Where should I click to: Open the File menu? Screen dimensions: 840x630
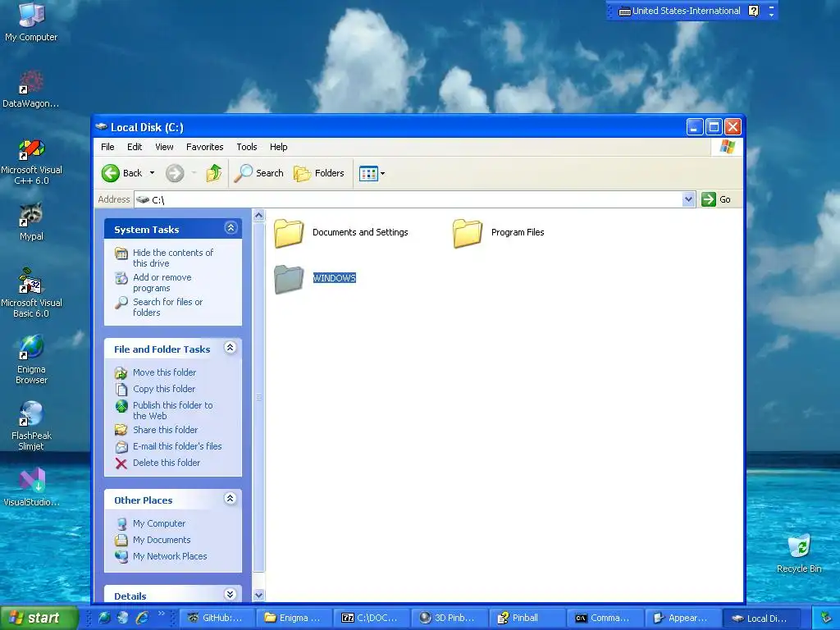pyautogui.click(x=107, y=147)
